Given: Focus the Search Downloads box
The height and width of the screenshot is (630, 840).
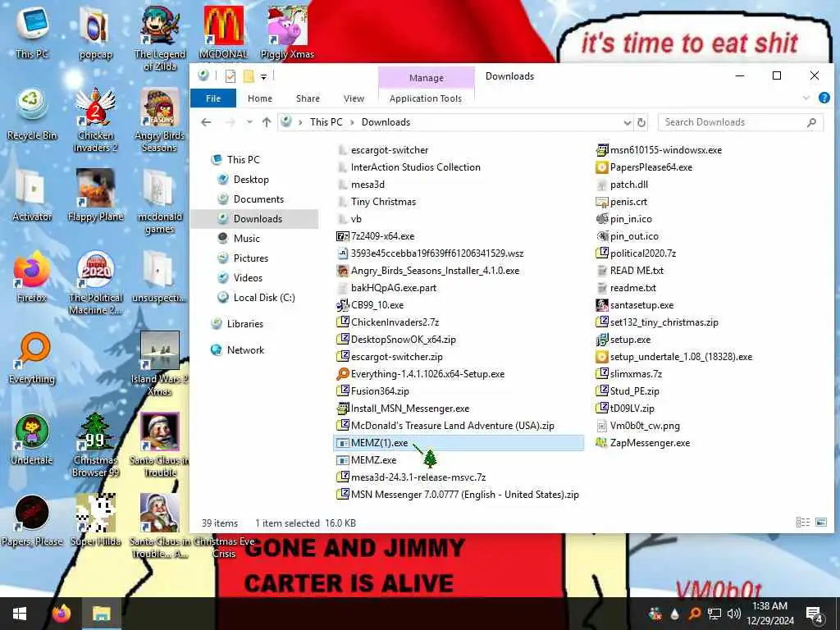Looking at the screenshot, I should pyautogui.click(x=740, y=122).
